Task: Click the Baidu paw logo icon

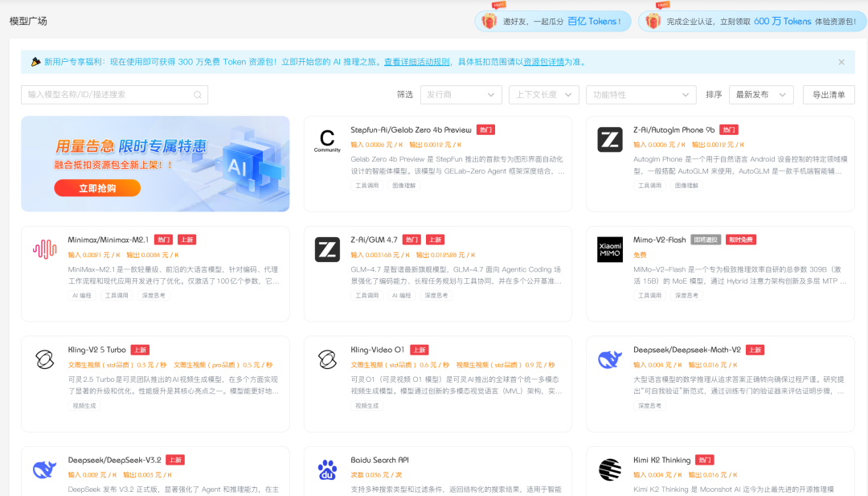Action: (x=327, y=470)
